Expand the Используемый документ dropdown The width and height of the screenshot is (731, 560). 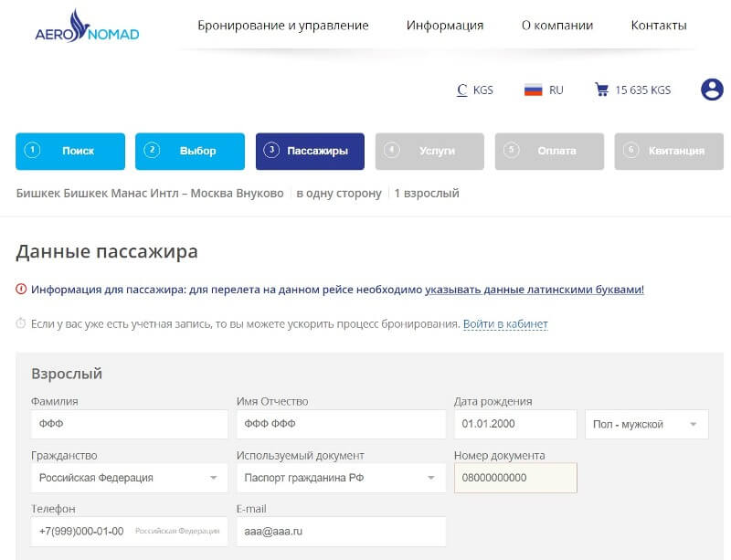pyautogui.click(x=341, y=478)
